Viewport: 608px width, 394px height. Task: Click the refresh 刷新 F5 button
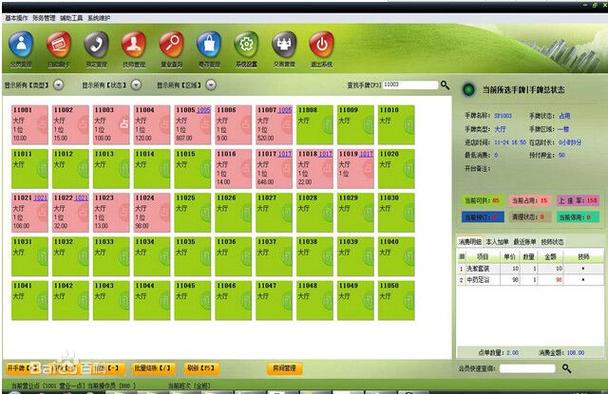pyautogui.click(x=201, y=368)
